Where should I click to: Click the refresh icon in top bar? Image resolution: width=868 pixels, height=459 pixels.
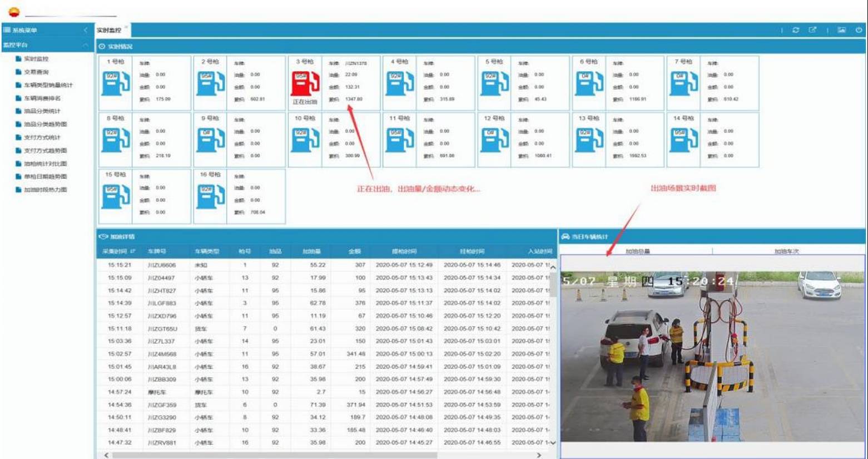click(x=796, y=30)
